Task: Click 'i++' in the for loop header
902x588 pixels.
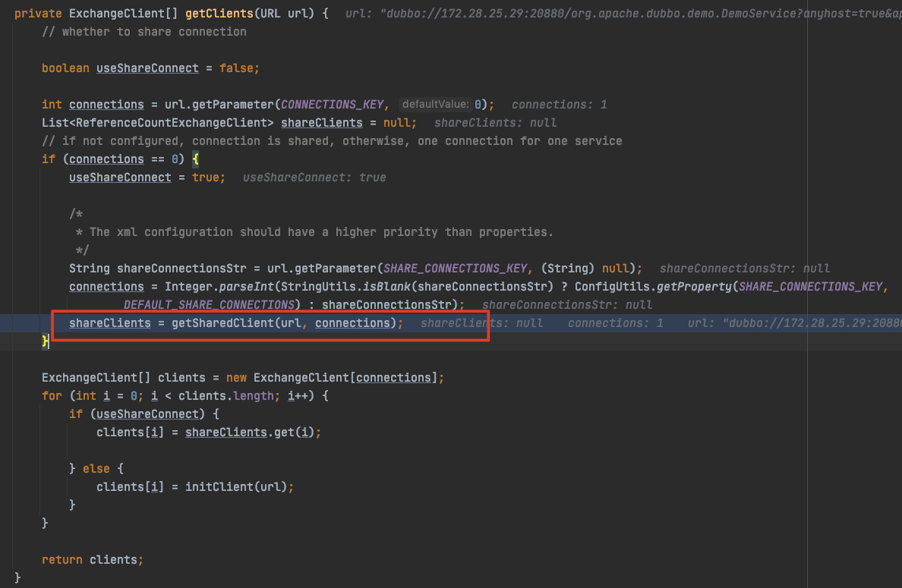Action: 298,395
